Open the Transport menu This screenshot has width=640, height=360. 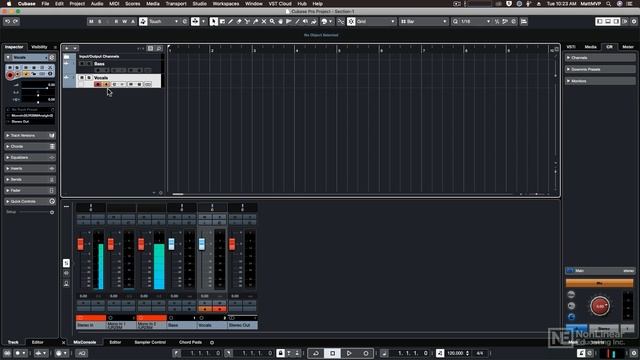point(176,4)
